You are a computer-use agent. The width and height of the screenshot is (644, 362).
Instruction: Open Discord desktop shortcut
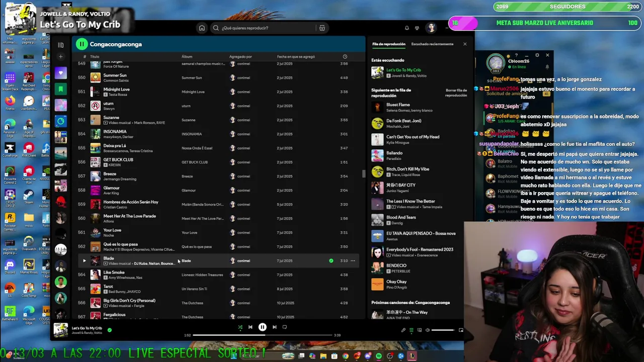point(10,265)
